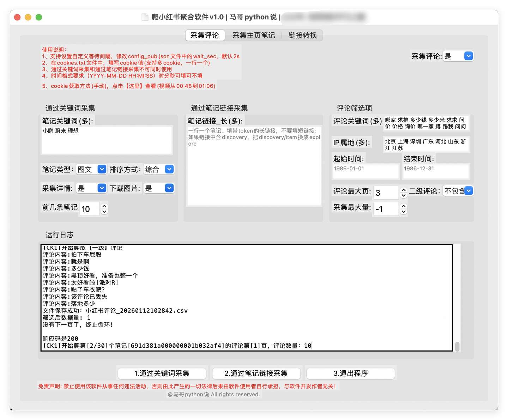Switch to the 采集主页笔记 tab
Viewport: 508px width, 420px height.
click(x=253, y=35)
